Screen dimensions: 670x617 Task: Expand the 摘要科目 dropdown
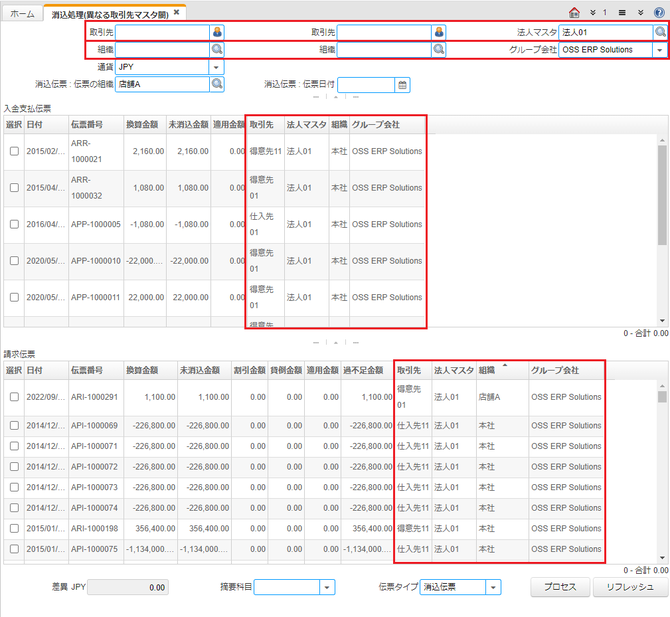tap(327, 587)
